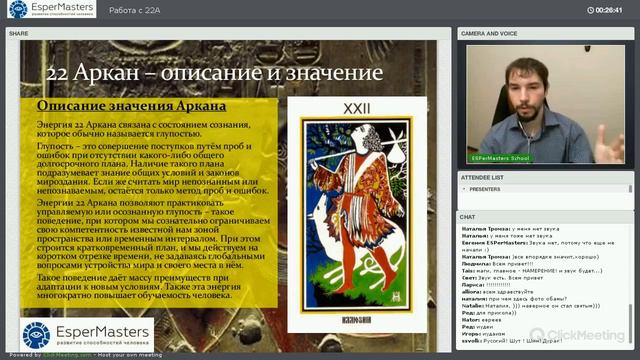Click the chat message of exclamation marks

point(486,285)
